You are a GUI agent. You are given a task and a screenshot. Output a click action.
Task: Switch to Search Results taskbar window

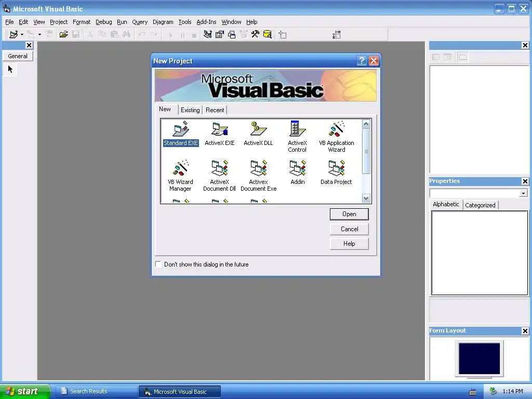(x=96, y=392)
